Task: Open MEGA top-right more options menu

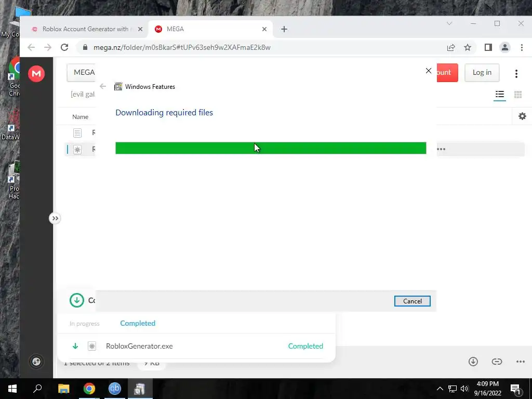Action: [516, 73]
